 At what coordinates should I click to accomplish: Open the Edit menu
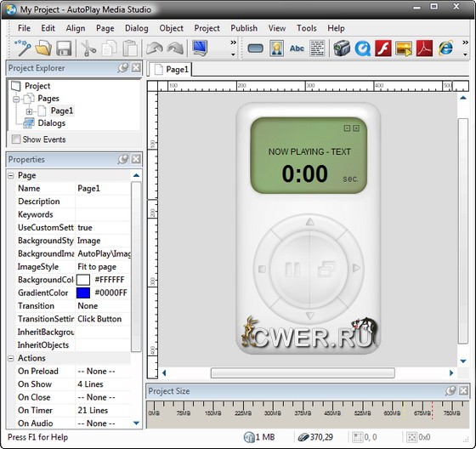point(48,28)
